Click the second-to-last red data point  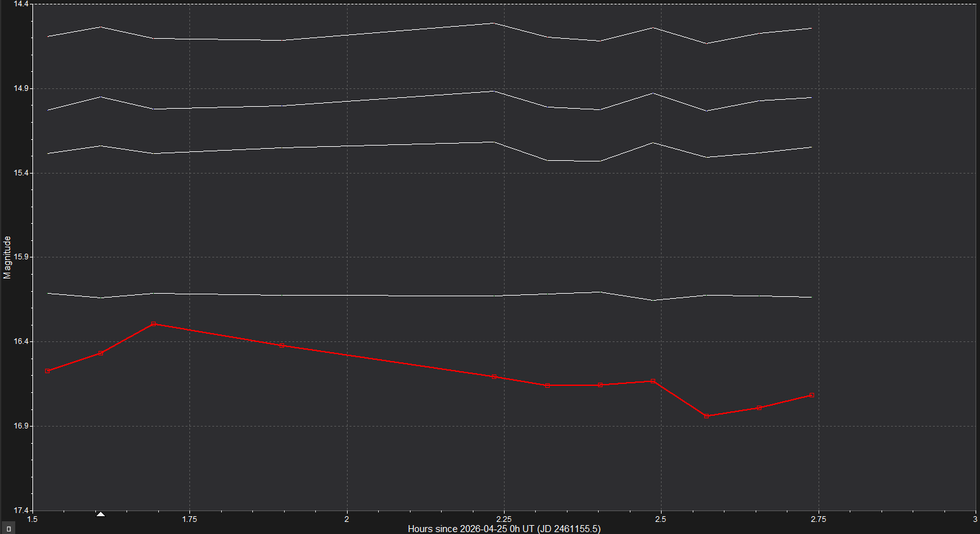pos(759,407)
